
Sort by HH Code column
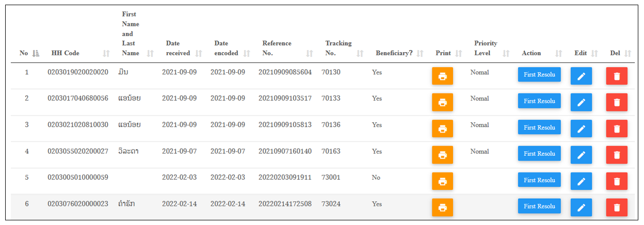point(106,53)
